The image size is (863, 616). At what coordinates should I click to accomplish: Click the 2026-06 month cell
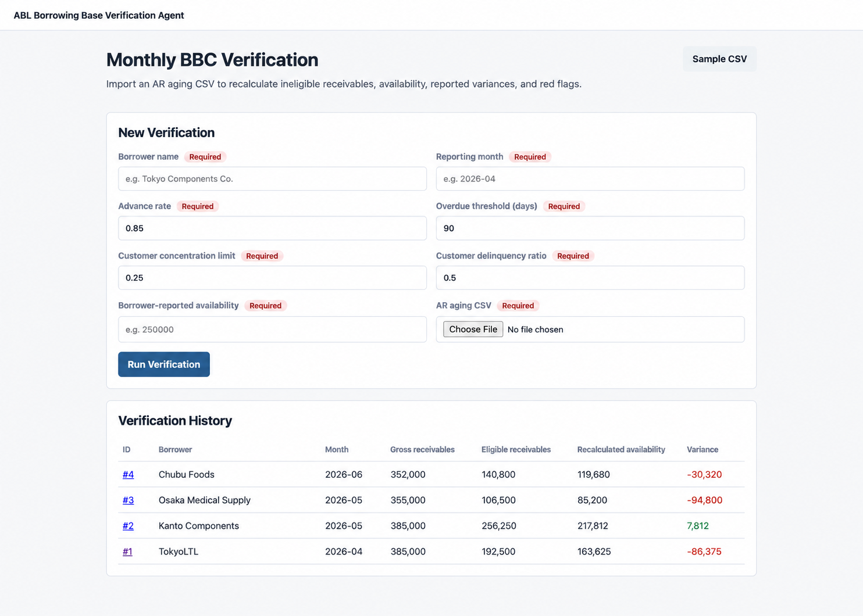point(344,474)
